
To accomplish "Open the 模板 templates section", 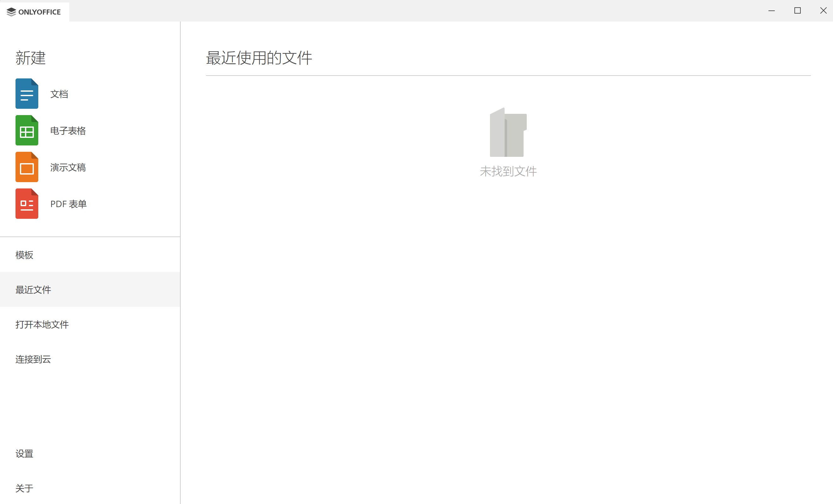I will pyautogui.click(x=24, y=255).
